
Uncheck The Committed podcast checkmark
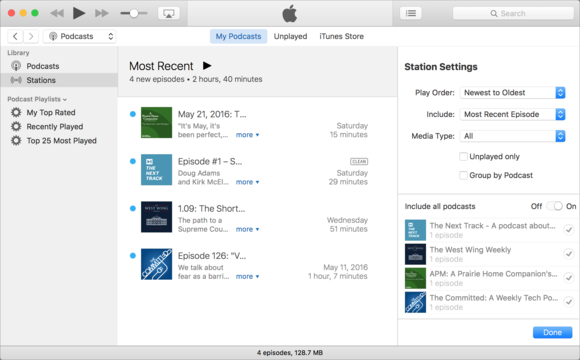[569, 302]
